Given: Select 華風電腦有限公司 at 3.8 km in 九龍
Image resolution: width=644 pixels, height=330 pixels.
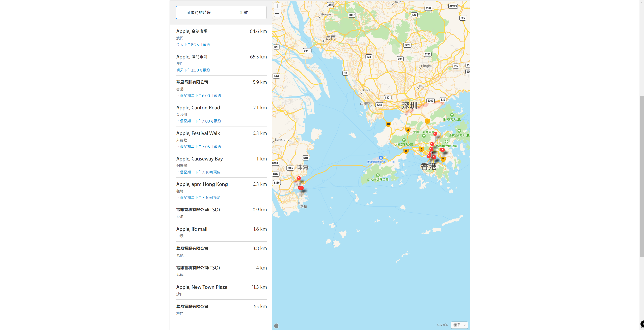Looking at the screenshot, I should pos(222,251).
